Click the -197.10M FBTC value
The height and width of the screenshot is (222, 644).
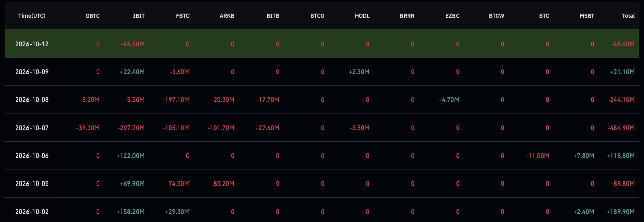click(176, 100)
